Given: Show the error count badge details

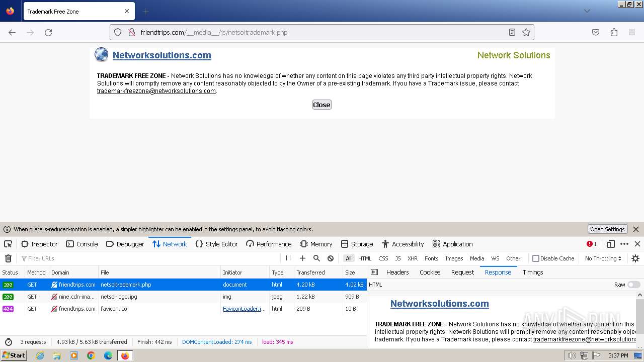Looking at the screenshot, I should click(x=592, y=244).
